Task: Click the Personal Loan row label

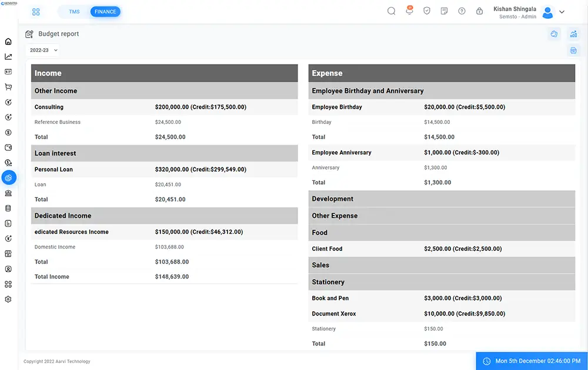Action: (x=54, y=170)
